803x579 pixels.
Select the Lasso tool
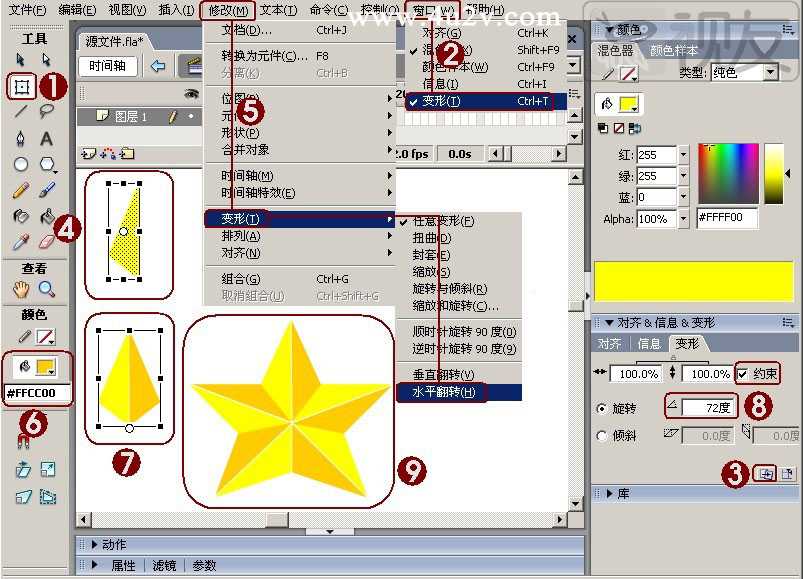pos(47,111)
